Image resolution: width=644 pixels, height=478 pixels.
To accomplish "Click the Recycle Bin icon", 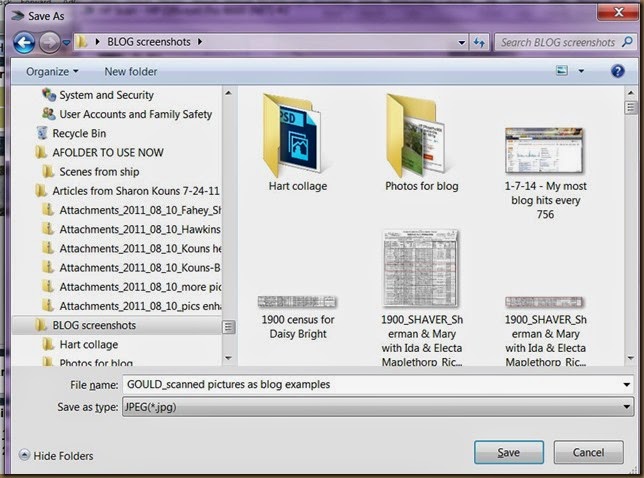I will click(42, 133).
